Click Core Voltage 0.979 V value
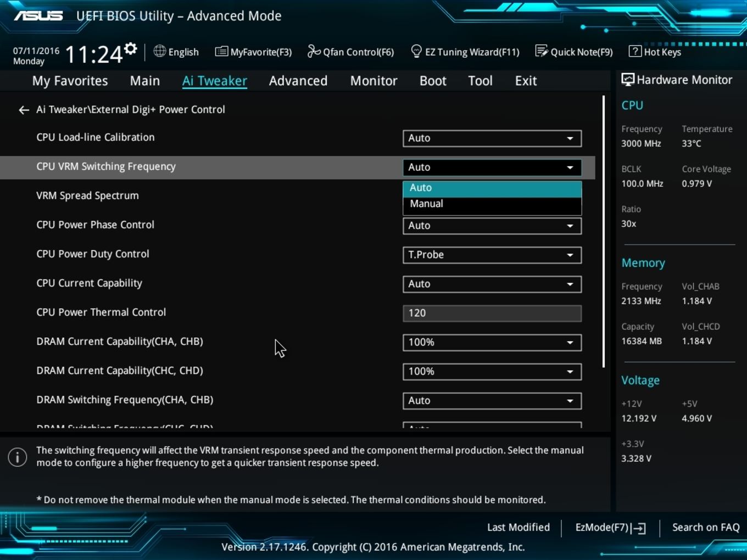 tap(696, 183)
